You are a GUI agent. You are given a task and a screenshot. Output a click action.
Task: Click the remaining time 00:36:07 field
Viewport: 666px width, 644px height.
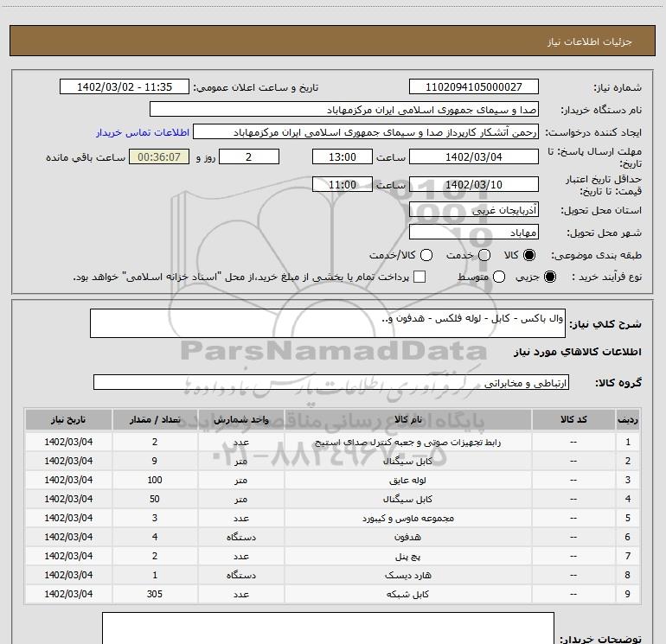pos(159,156)
